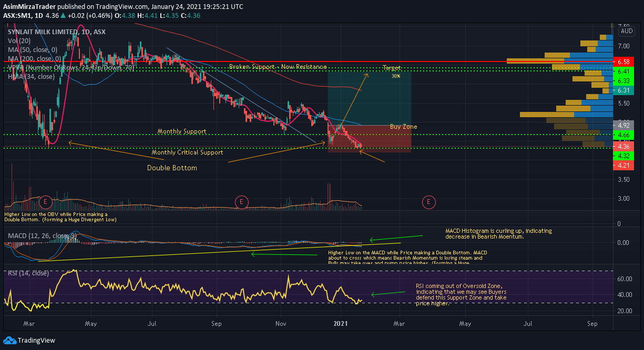Click the 5.50 value on the price axis
The height and width of the screenshot is (350, 644).
tap(623, 103)
